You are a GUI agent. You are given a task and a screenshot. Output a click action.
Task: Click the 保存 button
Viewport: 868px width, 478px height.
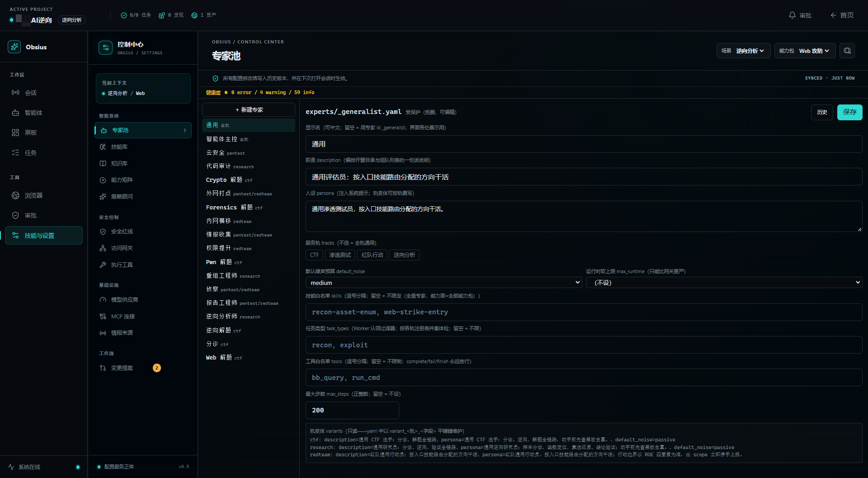click(x=849, y=112)
